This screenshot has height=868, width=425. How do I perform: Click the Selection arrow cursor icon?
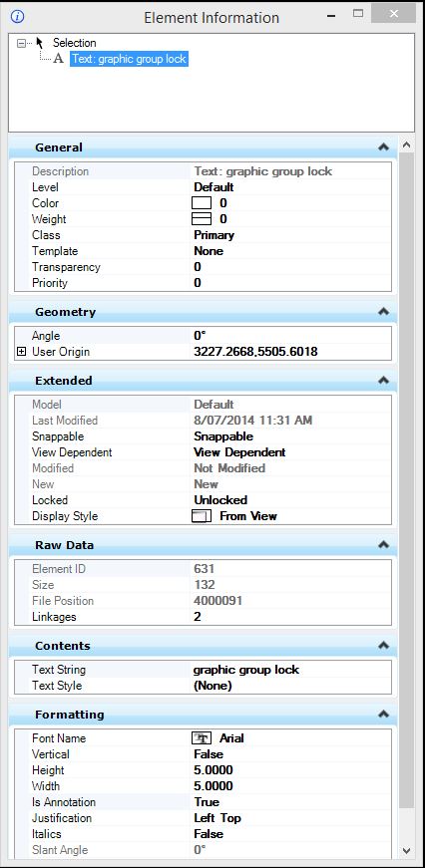click(40, 43)
